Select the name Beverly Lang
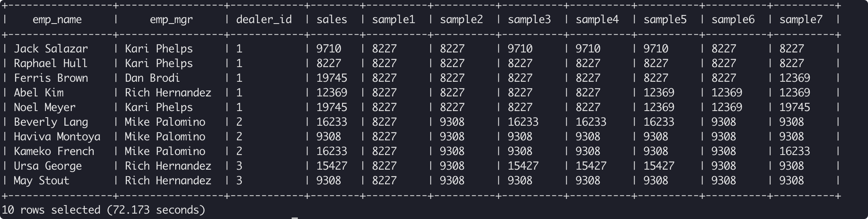The width and height of the screenshot is (868, 219). pyautogui.click(x=51, y=122)
